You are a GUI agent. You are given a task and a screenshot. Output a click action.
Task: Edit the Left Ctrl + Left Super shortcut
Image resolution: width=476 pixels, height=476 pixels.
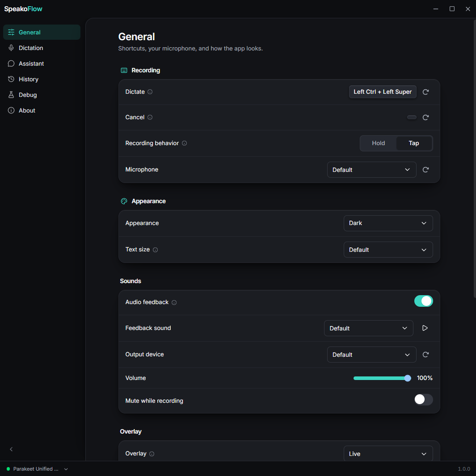click(x=383, y=92)
